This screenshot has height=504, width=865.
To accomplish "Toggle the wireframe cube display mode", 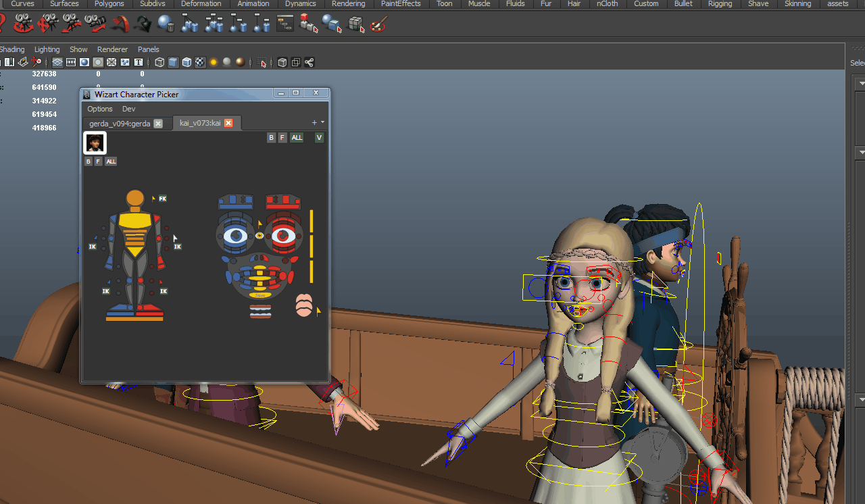I will [x=159, y=62].
